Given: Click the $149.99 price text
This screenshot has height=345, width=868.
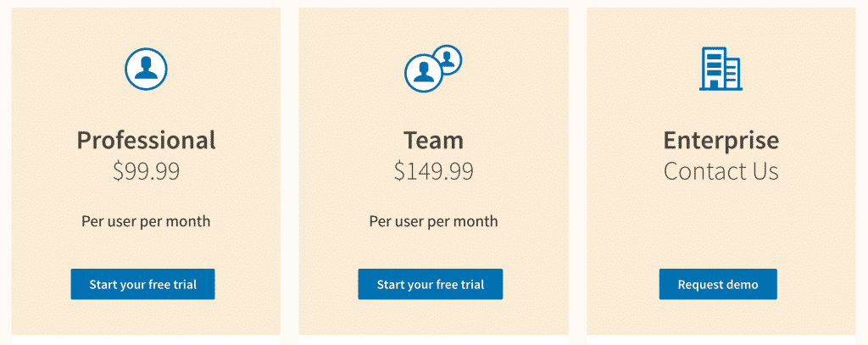Looking at the screenshot, I should coord(433,171).
